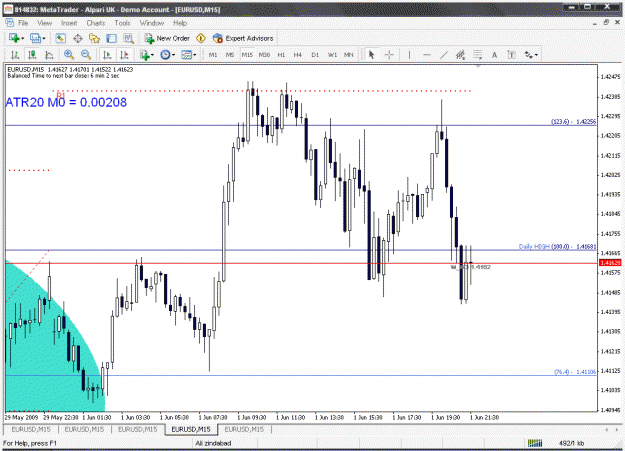The image size is (625, 451).
Task: Select the M15 timeframe
Action: point(247,55)
